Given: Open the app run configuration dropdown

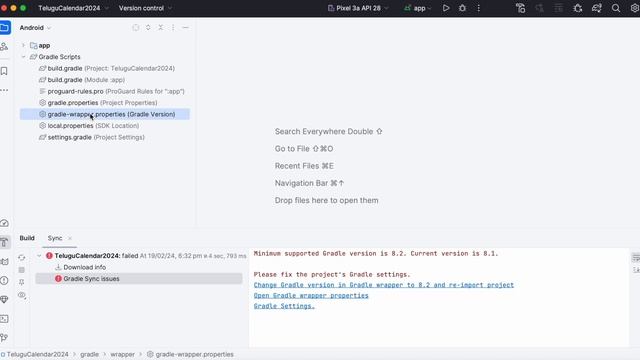Looking at the screenshot, I should 418,8.
